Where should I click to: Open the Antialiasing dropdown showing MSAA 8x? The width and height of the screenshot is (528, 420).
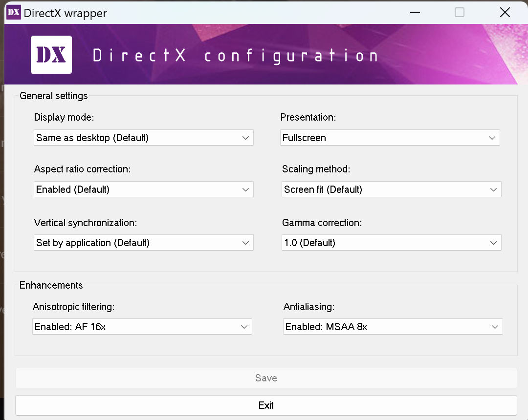[393, 327]
